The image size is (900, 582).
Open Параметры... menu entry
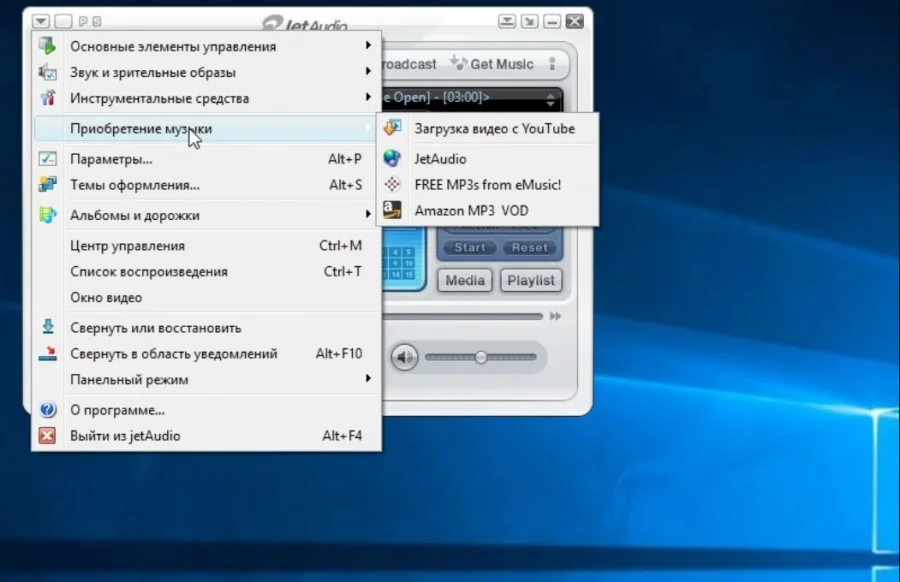point(207,158)
